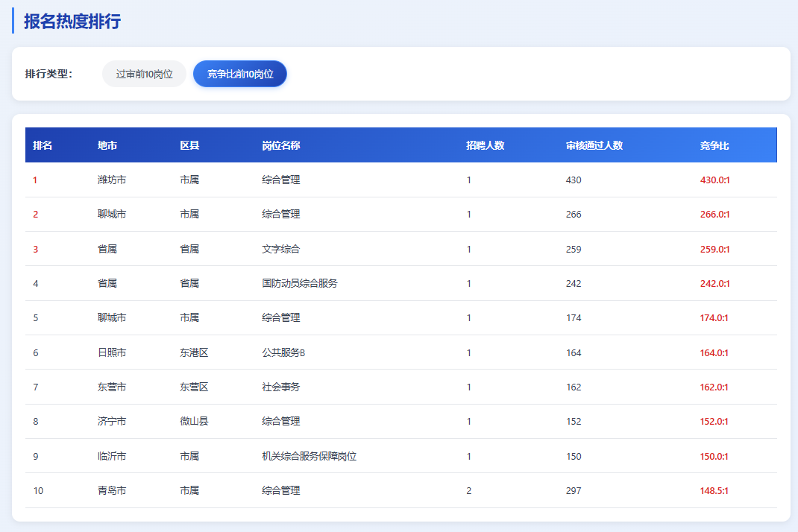Choose the 社会事务 position in 东营市
The width and height of the screenshot is (798, 532).
(281, 387)
